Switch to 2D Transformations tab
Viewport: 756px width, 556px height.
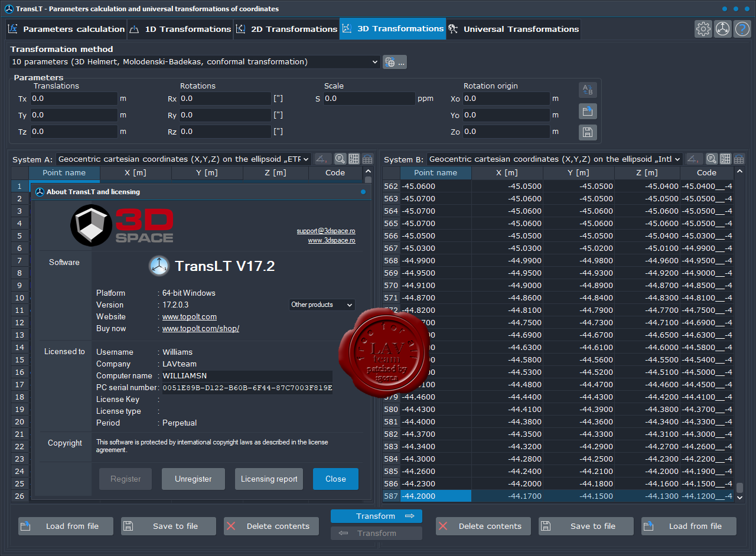[286, 29]
